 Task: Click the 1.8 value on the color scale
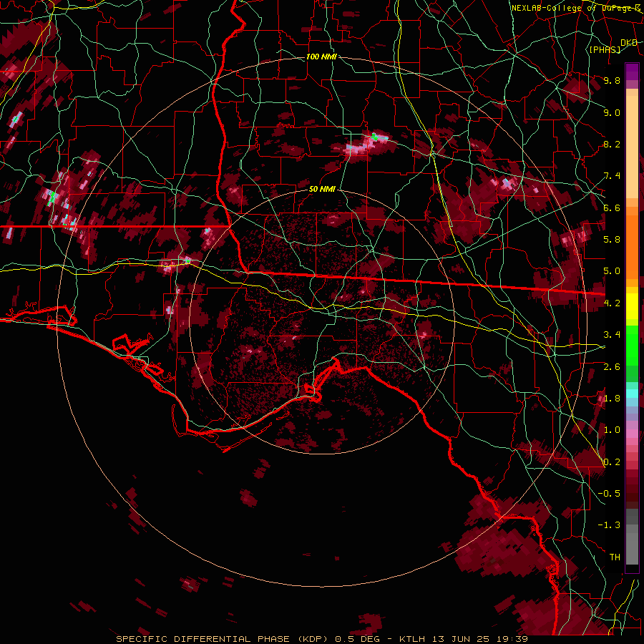[x=612, y=399]
